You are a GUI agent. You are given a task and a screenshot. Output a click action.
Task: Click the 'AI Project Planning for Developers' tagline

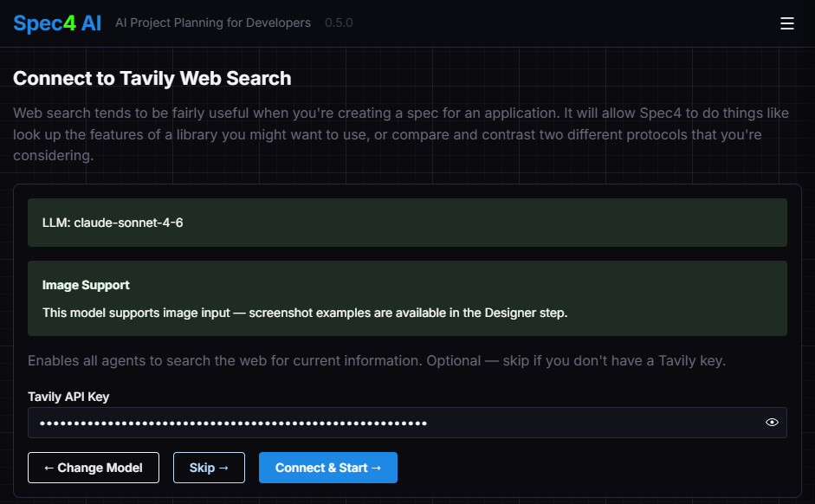(212, 23)
